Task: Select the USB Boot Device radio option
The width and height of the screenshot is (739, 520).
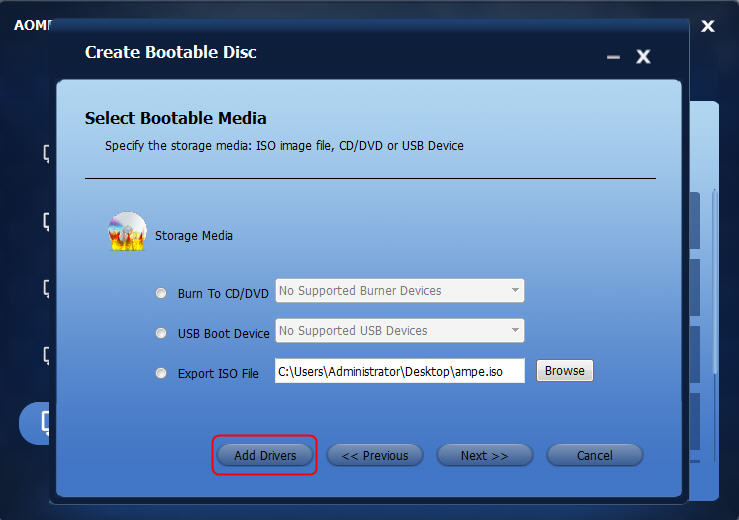Action: (161, 333)
